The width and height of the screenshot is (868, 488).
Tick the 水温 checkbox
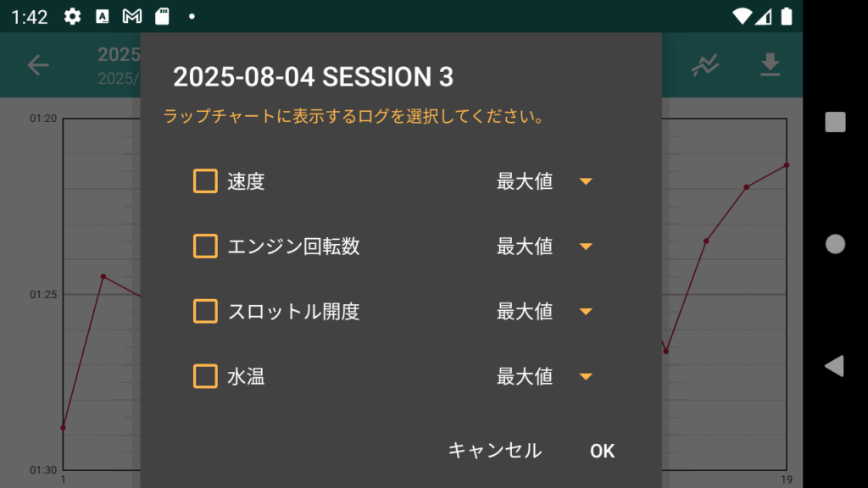coord(205,376)
